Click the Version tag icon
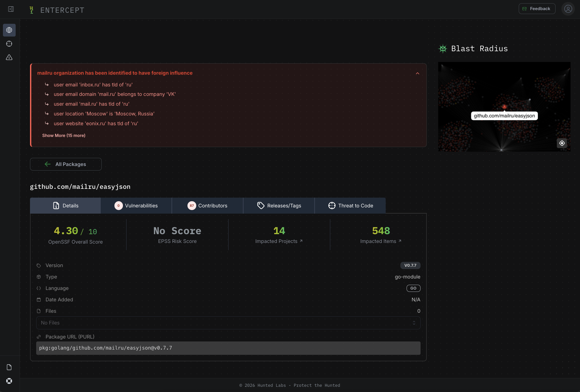 point(39,265)
